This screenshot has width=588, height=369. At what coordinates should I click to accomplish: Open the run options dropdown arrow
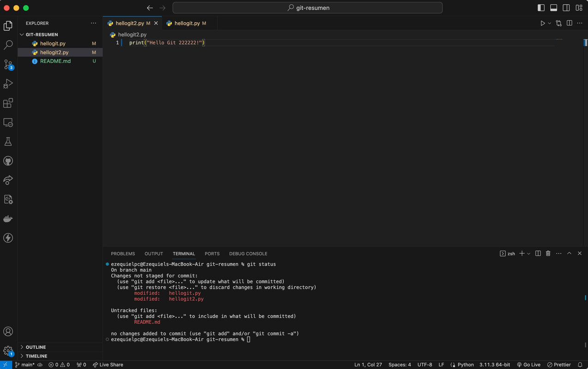click(x=549, y=23)
